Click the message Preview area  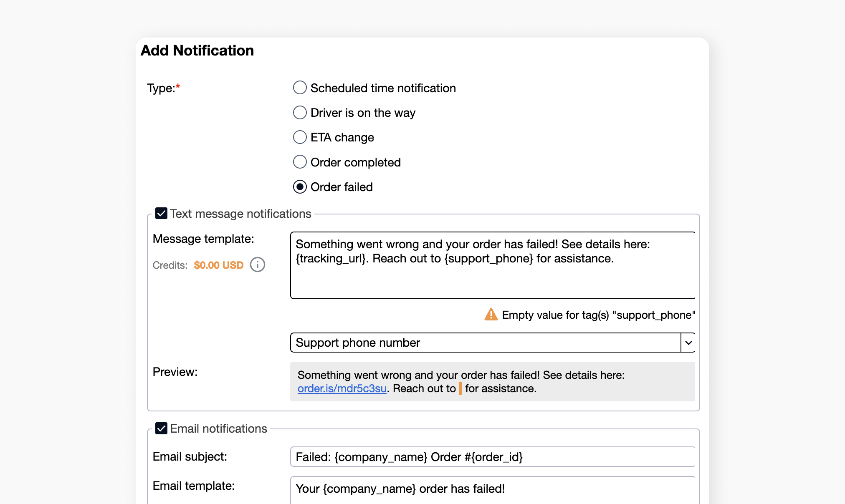pos(493,381)
